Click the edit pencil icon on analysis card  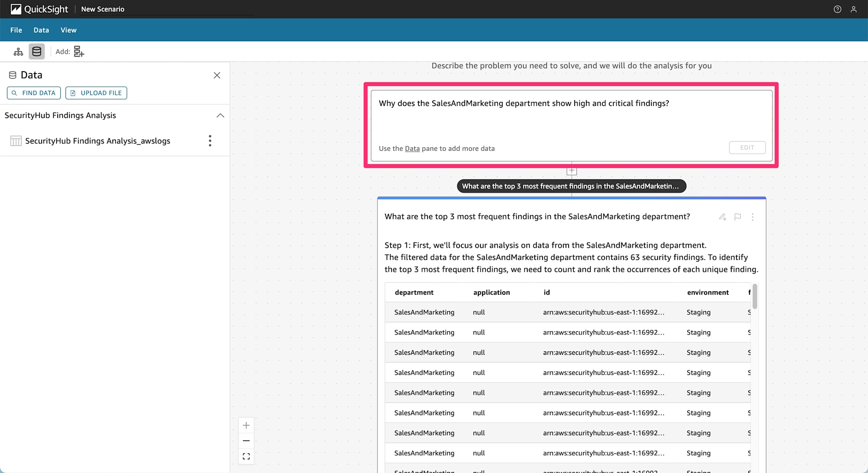(723, 217)
